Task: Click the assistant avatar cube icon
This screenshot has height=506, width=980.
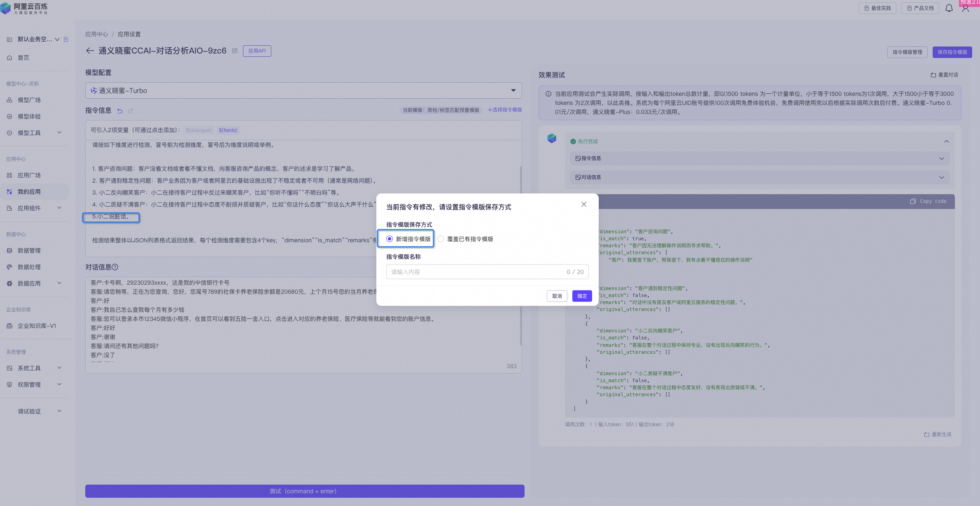Action: click(552, 138)
